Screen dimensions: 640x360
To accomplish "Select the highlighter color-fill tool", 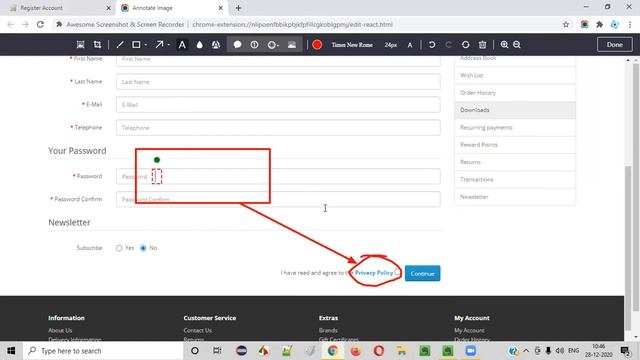I will click(x=216, y=44).
